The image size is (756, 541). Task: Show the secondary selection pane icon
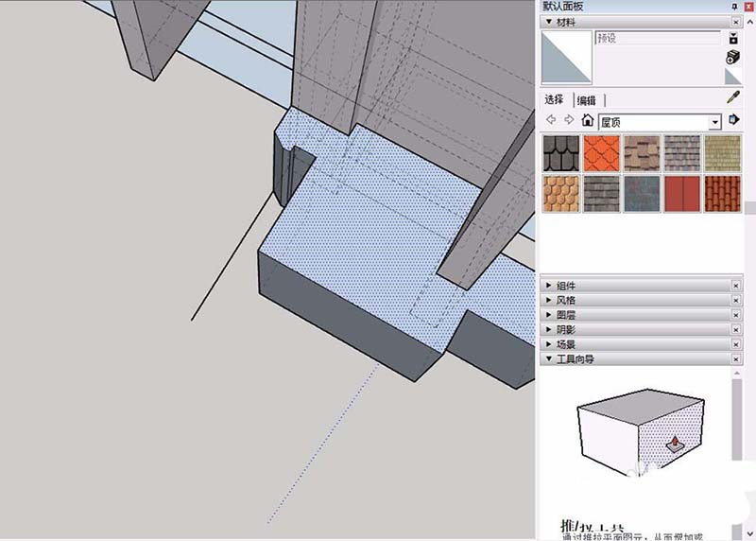(x=733, y=39)
